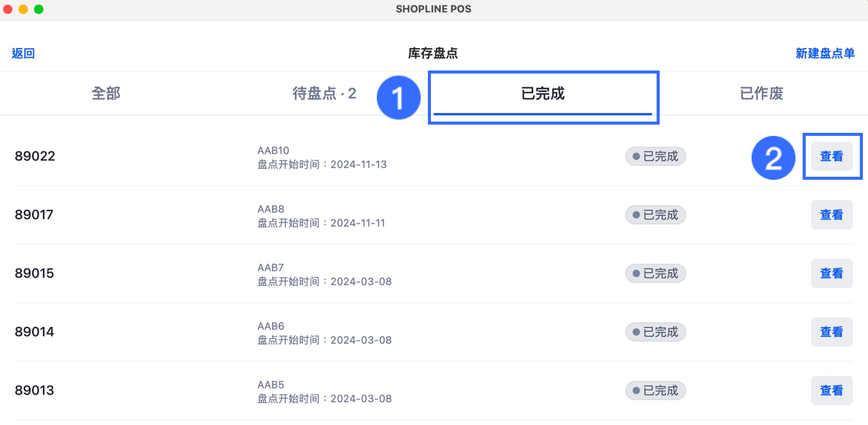Click the 返回 link
868x425 pixels.
[23, 53]
